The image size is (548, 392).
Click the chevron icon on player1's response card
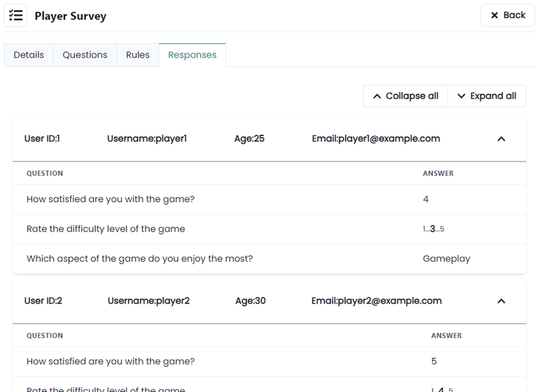pyautogui.click(x=501, y=138)
